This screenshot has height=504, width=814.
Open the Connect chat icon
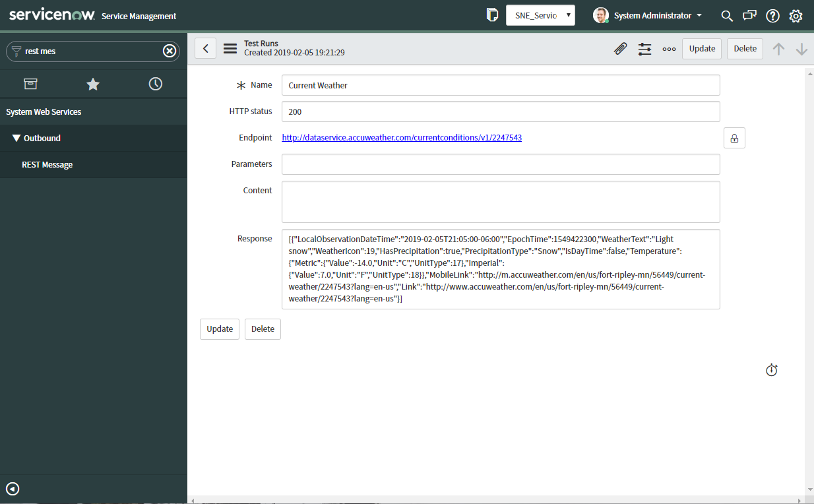tap(749, 15)
